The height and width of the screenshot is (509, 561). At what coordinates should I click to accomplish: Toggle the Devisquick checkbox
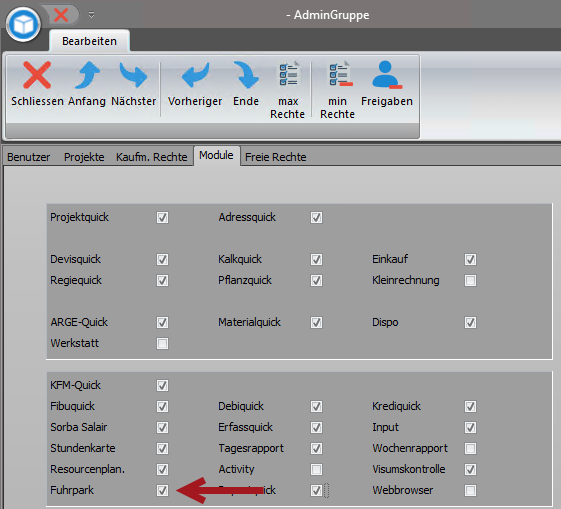pos(162,259)
